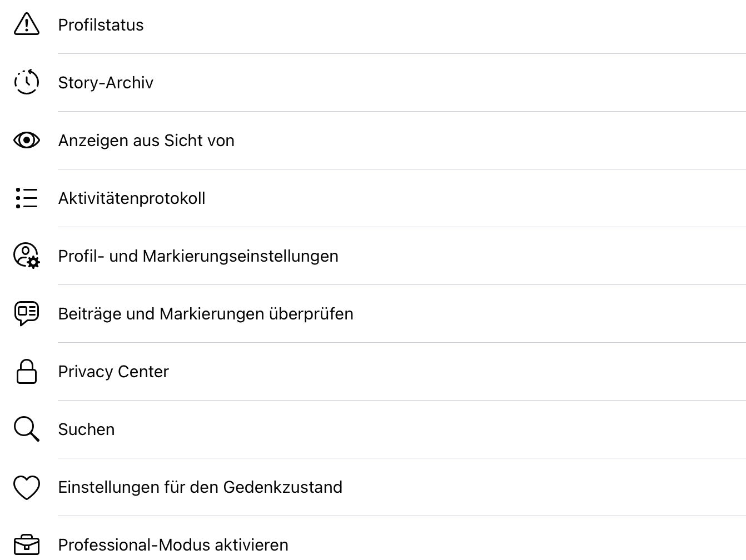This screenshot has width=746, height=560.
Task: Open Profilstatus menu entry
Action: (101, 25)
